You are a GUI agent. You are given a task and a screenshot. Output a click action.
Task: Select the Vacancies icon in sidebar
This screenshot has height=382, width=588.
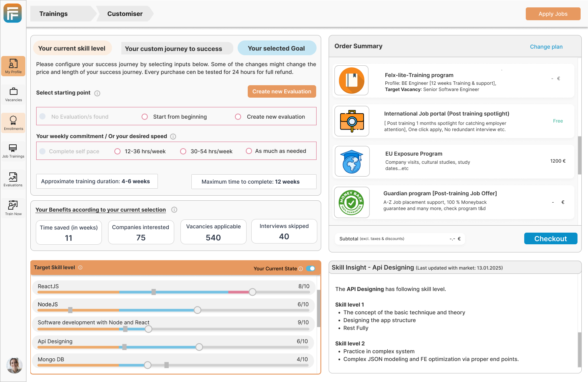pyautogui.click(x=13, y=95)
